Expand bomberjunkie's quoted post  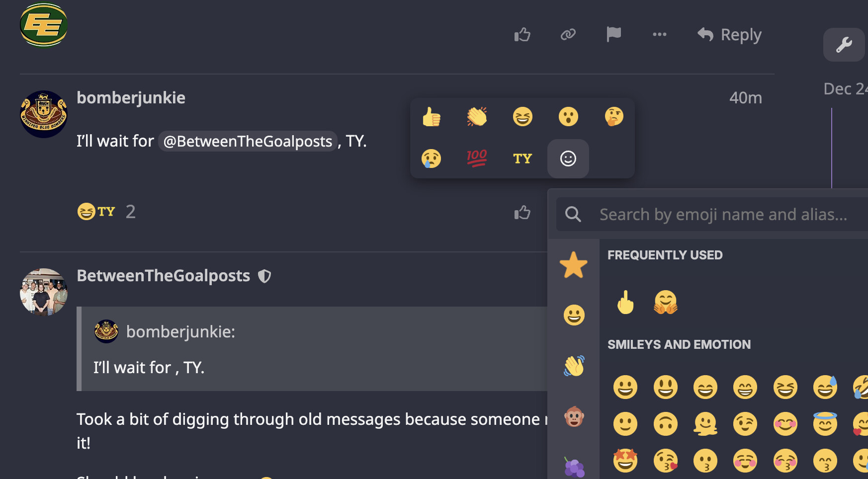point(180,331)
